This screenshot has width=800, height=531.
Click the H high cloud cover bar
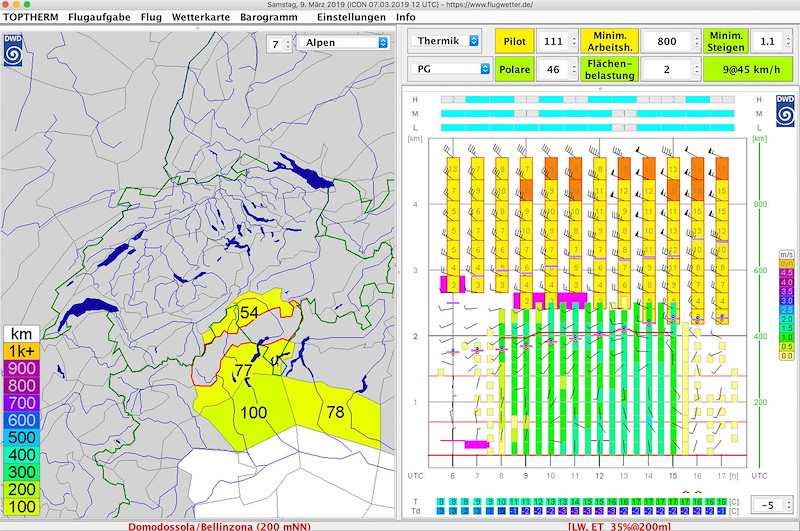click(x=587, y=99)
